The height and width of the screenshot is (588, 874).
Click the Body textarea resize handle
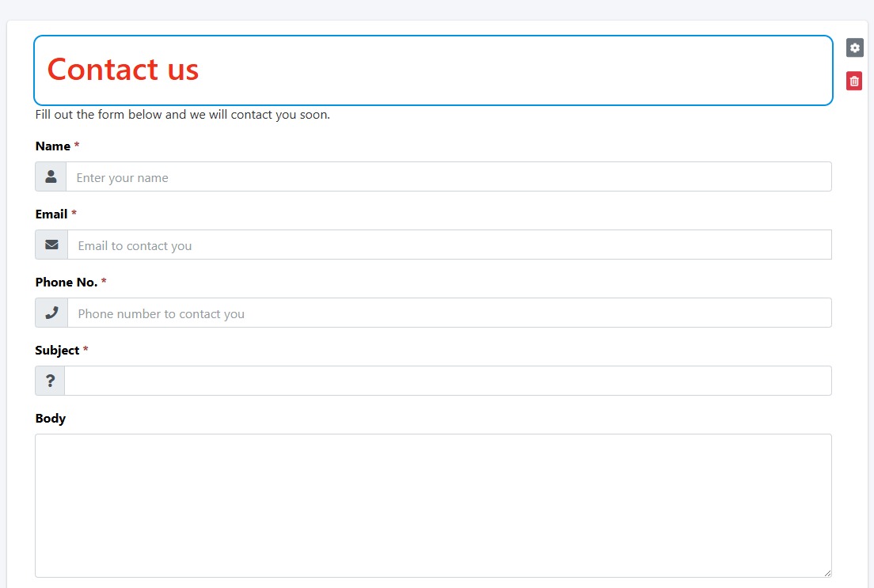coord(827,573)
